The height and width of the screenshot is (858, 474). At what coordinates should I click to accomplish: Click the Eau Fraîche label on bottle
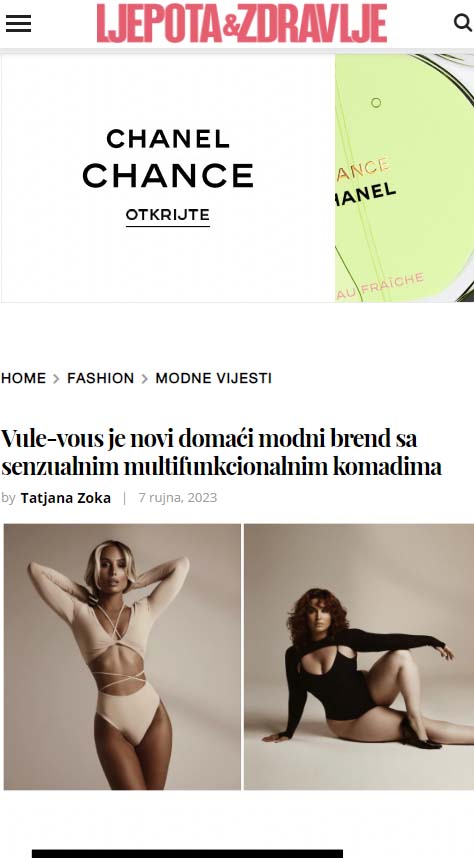coord(380,287)
